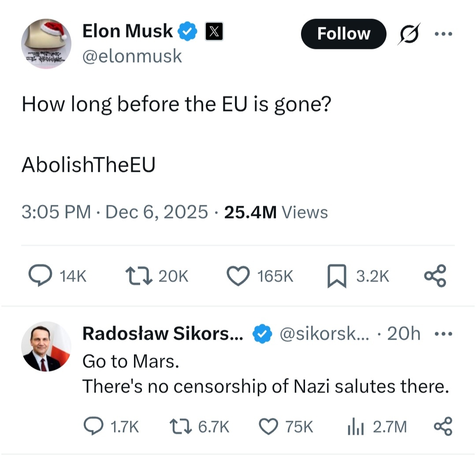Open the main post's three-dot menu
The height and width of the screenshot is (455, 476).
point(443,34)
